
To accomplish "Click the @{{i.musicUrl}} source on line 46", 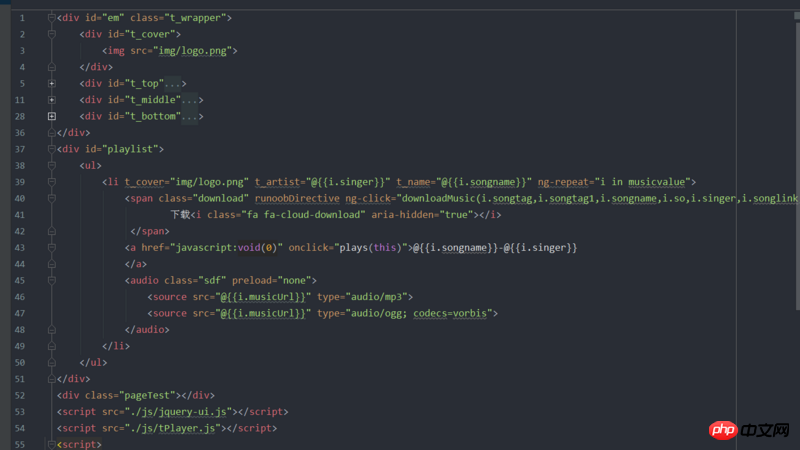I will (263, 296).
